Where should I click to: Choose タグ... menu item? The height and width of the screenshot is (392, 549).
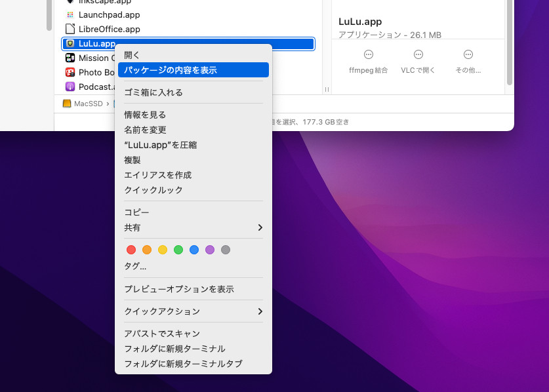[193, 266]
